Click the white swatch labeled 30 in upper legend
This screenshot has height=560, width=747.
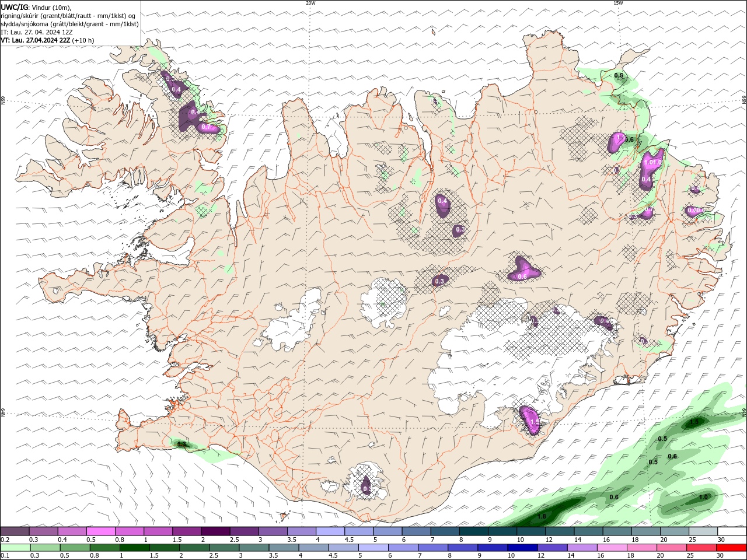[732, 531]
